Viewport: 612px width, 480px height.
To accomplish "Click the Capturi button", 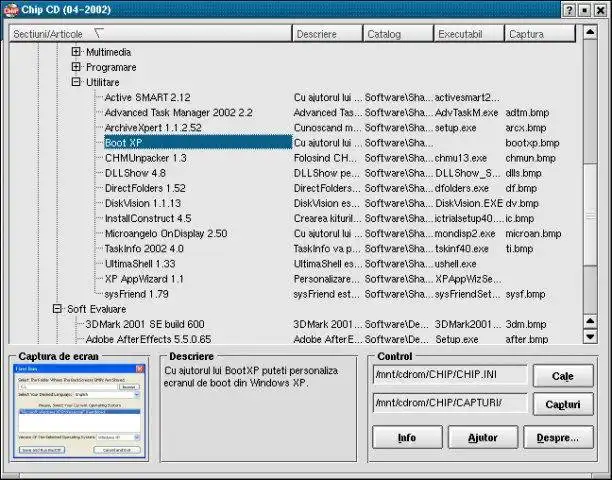I will pyautogui.click(x=563, y=404).
